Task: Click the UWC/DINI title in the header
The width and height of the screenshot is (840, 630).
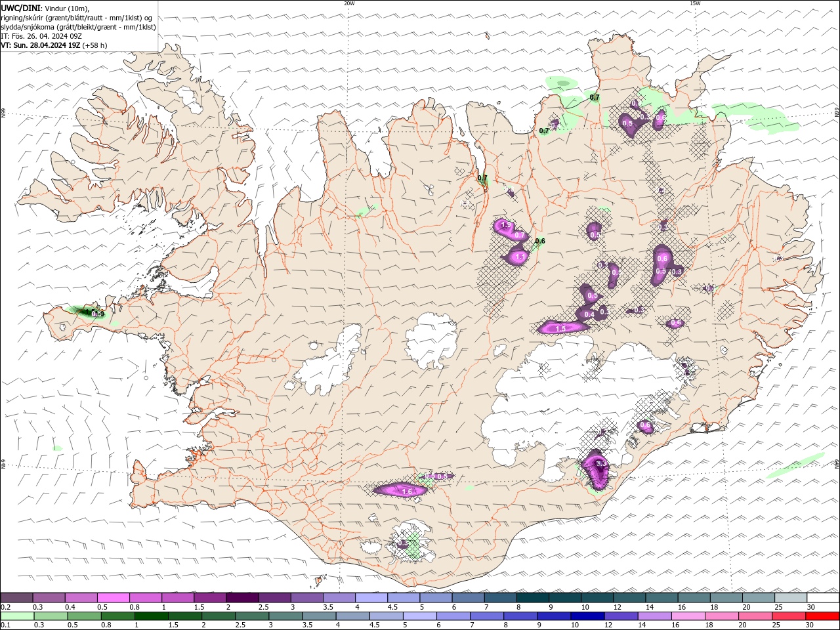Action: pos(20,8)
